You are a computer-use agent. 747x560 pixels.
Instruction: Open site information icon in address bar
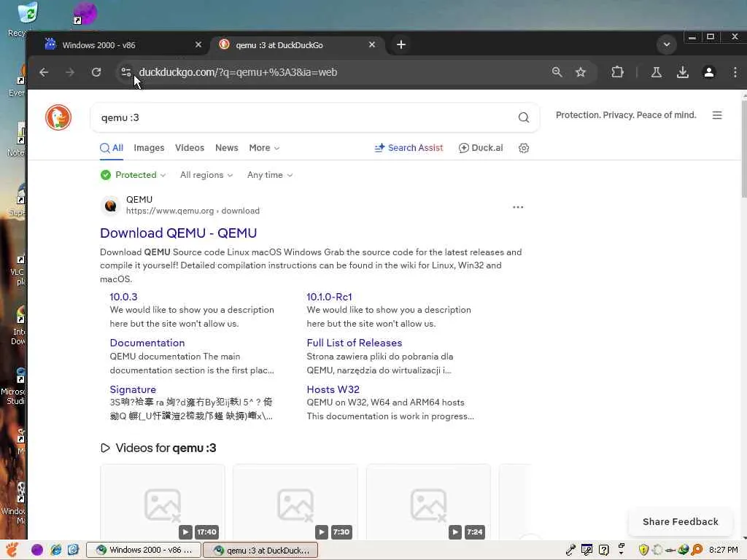[x=126, y=72]
